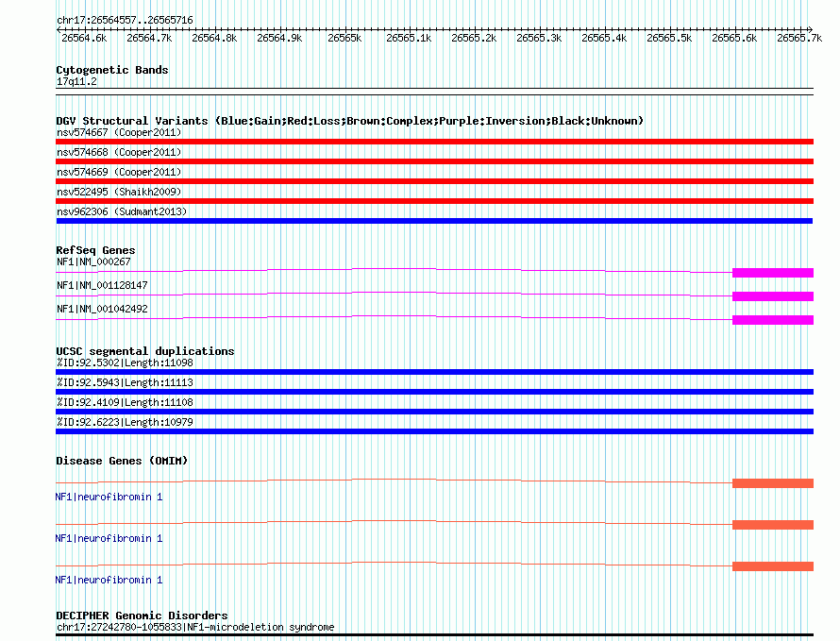
Task: Click the red bar under nsv574667
Action: tap(434, 142)
